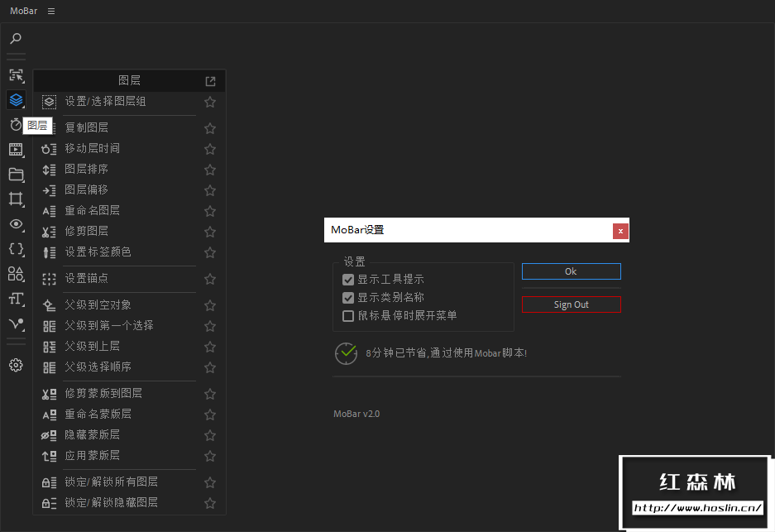
Task: Click the 应用蒙版层 icon
Action: coord(49,457)
